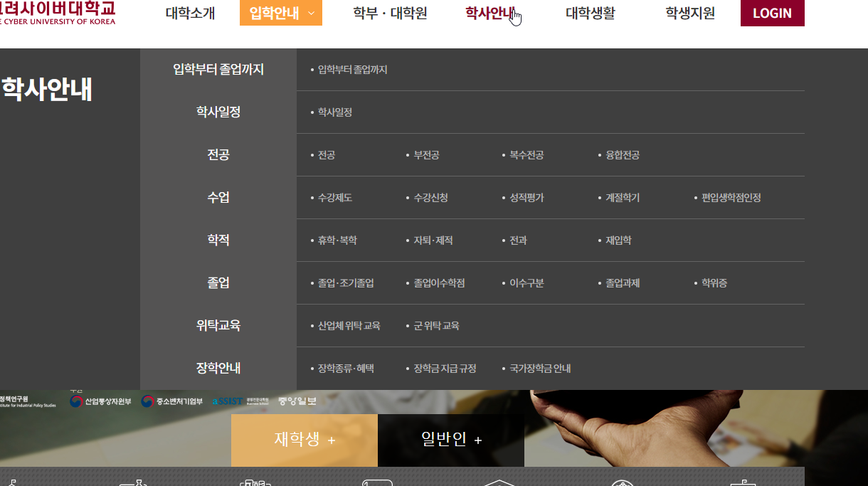This screenshot has width=868, height=486.
Task: View the 휴학·복학 page
Action: [x=337, y=241]
